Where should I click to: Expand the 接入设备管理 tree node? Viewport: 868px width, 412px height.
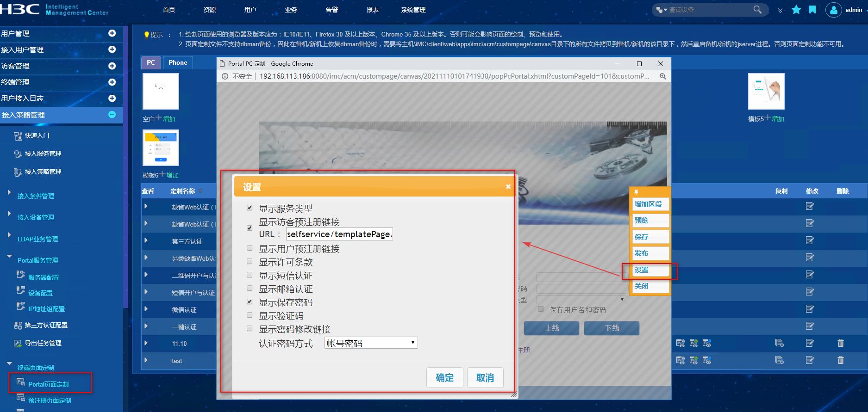(x=9, y=213)
